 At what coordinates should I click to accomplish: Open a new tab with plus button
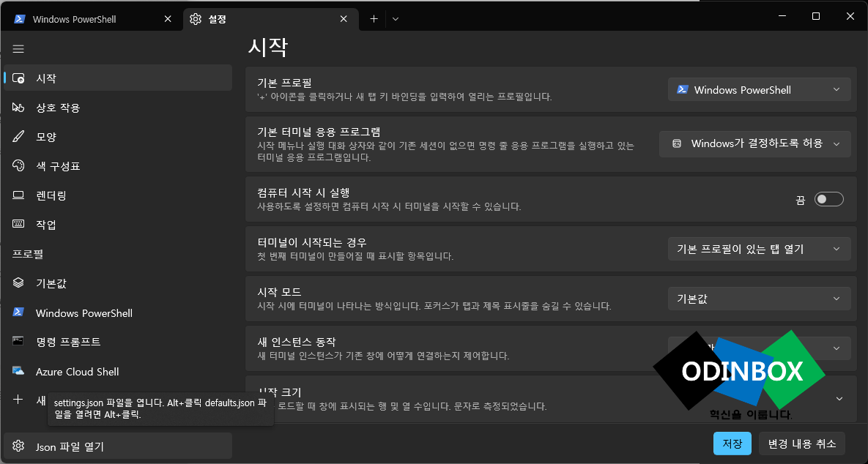(x=374, y=19)
